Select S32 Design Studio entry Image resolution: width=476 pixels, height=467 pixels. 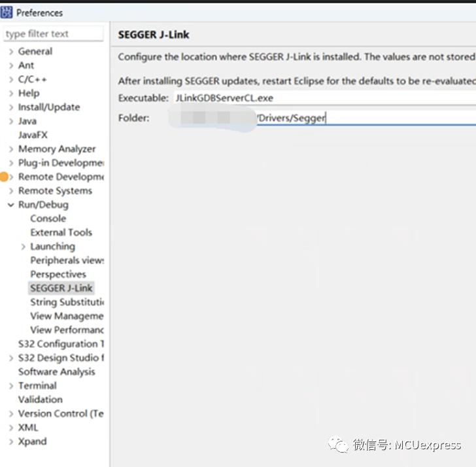(61, 358)
